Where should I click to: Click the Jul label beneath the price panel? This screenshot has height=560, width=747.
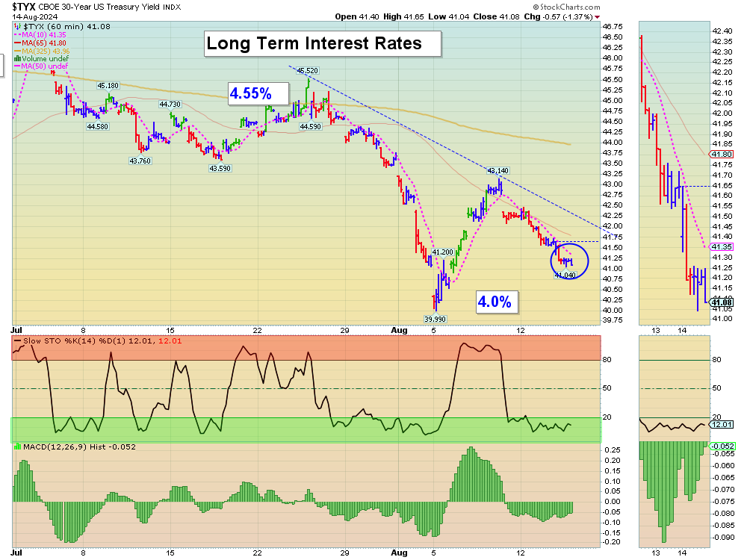(16, 330)
